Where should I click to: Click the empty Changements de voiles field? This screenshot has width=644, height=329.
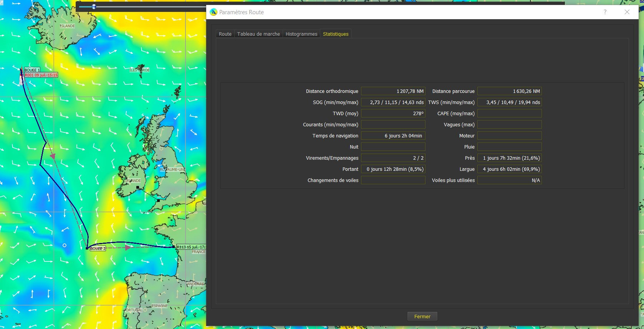point(393,180)
